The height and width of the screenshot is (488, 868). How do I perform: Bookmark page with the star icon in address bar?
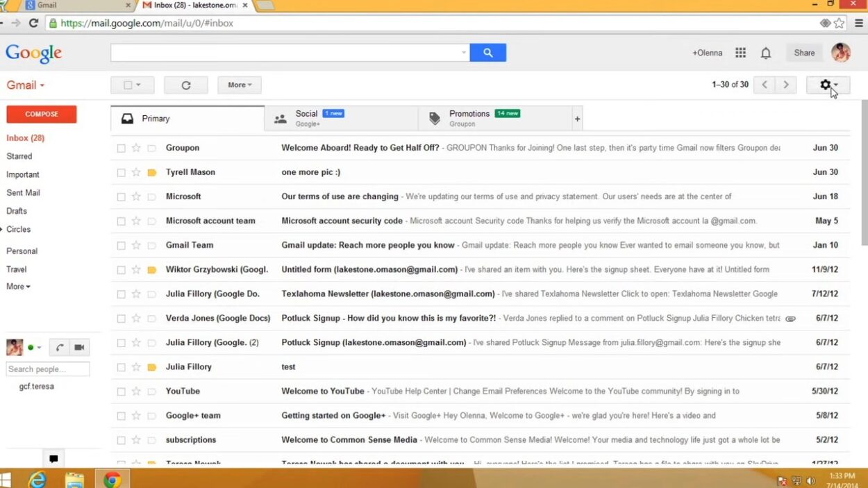pyautogui.click(x=839, y=23)
